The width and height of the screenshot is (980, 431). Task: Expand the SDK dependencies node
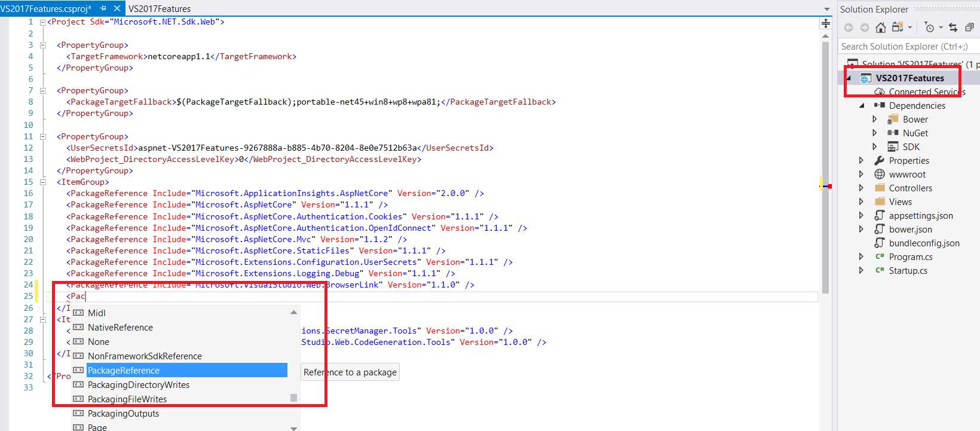pyautogui.click(x=875, y=147)
